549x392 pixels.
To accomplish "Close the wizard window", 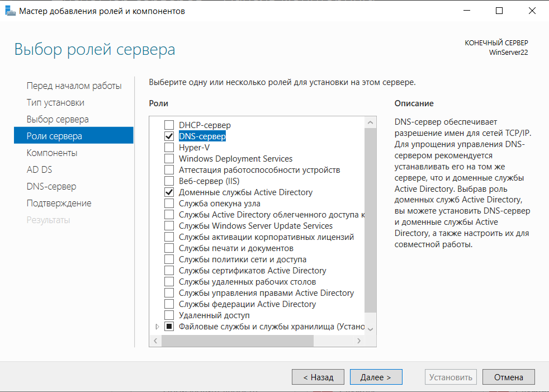I will pos(532,11).
